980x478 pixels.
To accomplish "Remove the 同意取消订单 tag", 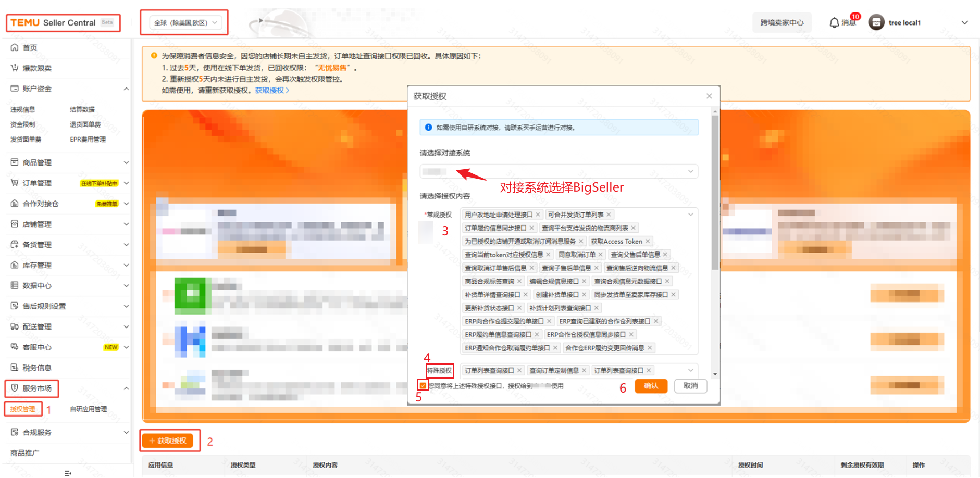I will (x=600, y=255).
